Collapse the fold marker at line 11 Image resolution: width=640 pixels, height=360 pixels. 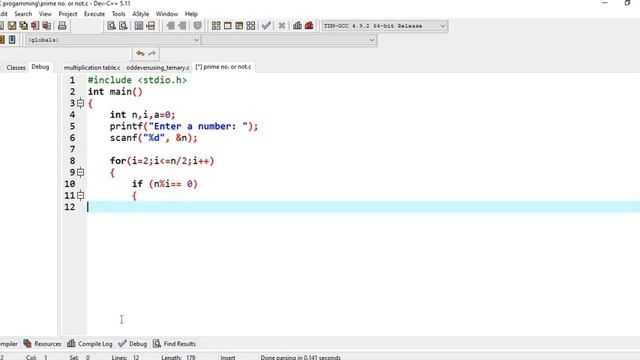(81, 196)
